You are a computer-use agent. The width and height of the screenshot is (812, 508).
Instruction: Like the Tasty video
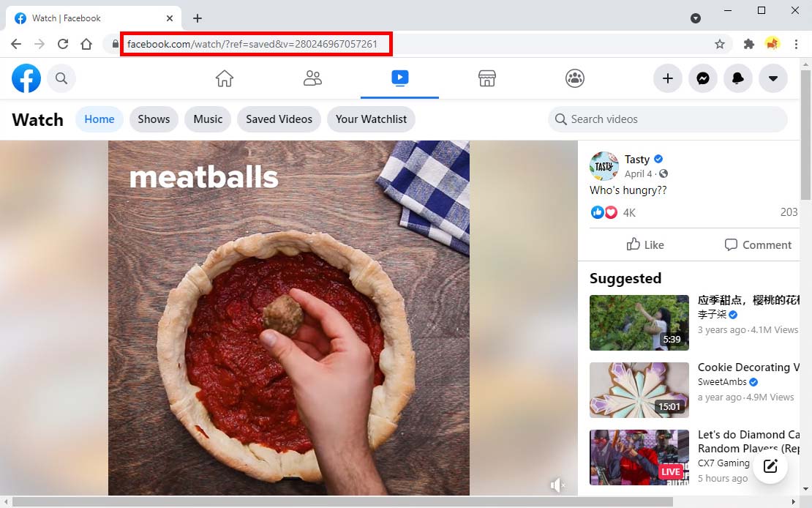644,244
